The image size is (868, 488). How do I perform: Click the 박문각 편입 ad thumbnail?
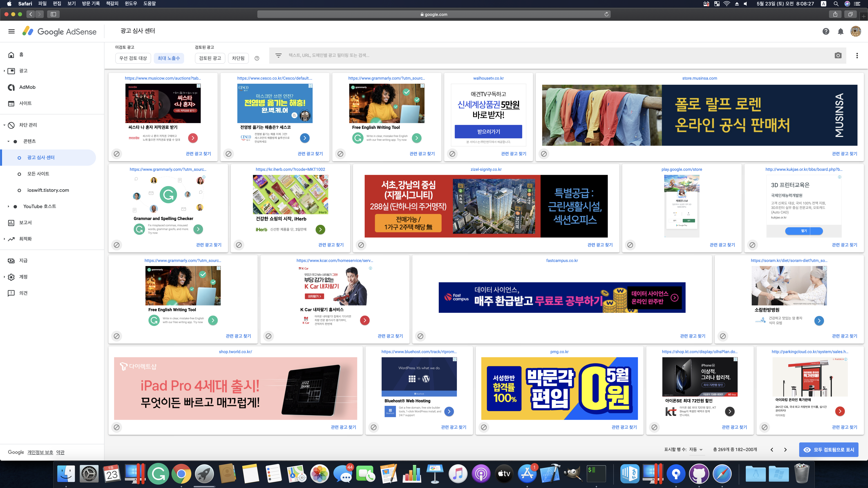tap(559, 388)
